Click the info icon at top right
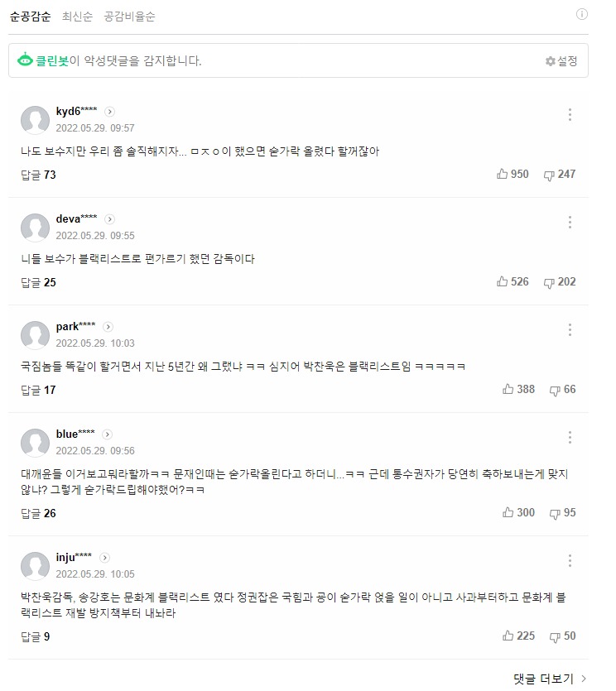The image size is (616, 691). click(581, 14)
